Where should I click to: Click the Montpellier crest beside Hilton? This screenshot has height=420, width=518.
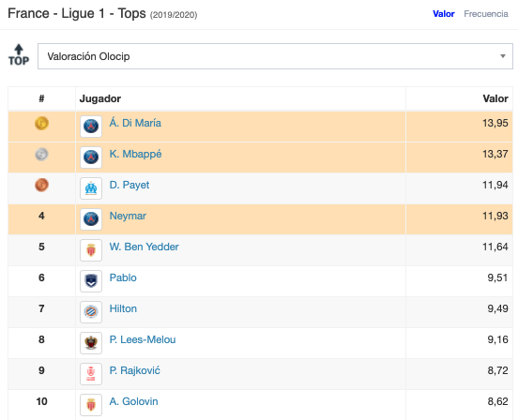(x=91, y=312)
